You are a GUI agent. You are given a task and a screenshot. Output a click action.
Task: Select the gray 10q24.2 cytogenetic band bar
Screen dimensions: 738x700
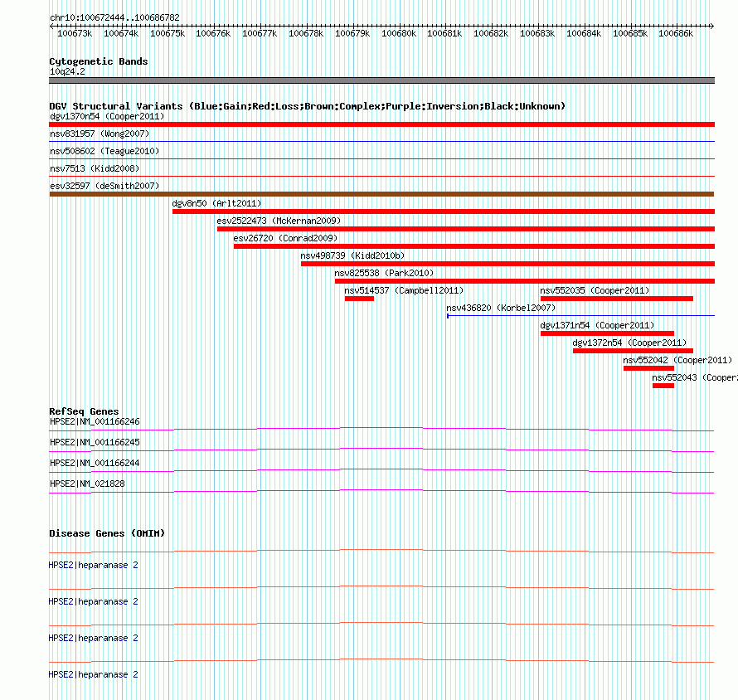tap(381, 80)
